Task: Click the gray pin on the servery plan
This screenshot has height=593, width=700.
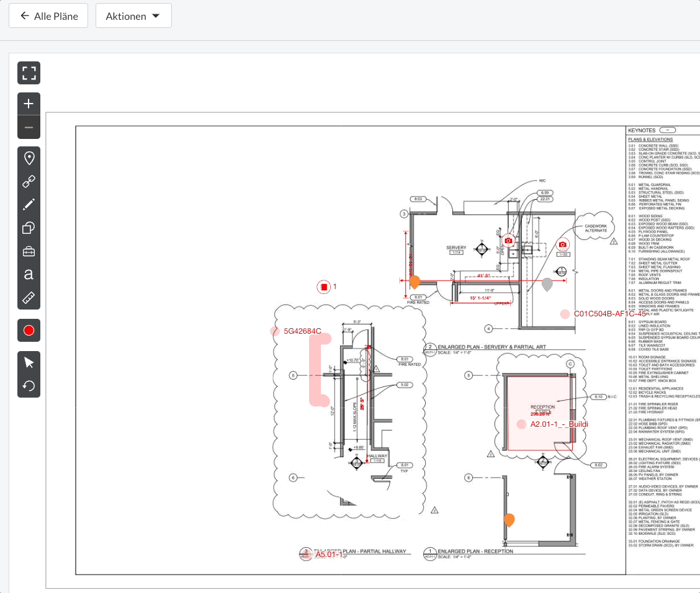Action: pos(547,284)
